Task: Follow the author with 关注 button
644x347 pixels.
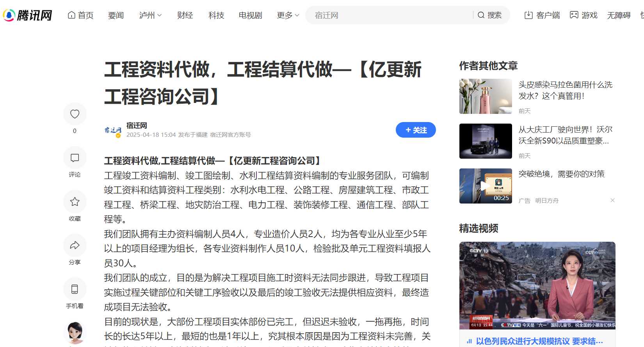Action: [x=416, y=130]
